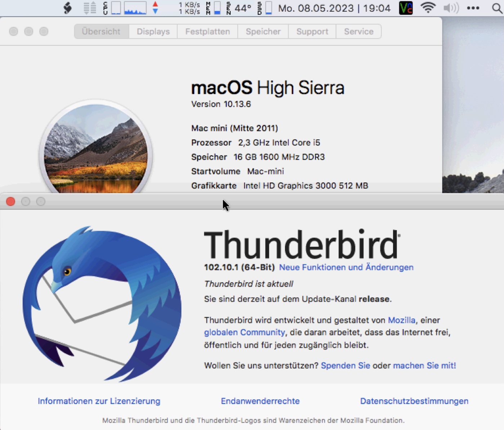Open the date and time clock
Screen dimensions: 504x430
pos(334,8)
